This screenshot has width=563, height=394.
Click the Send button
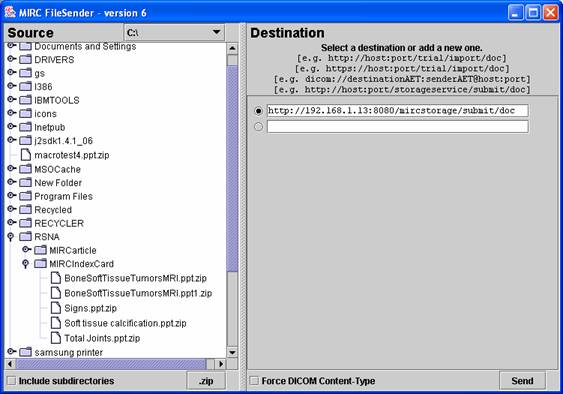click(x=522, y=381)
